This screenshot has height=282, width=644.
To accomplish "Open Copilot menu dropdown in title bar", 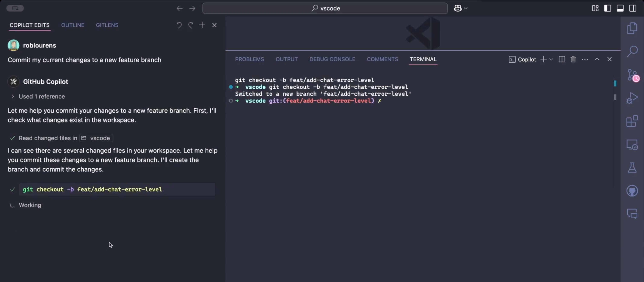I will point(465,8).
